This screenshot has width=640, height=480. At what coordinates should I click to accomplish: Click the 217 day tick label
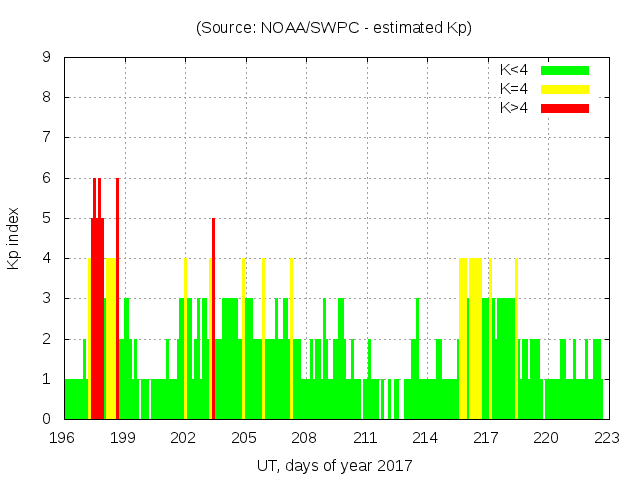(x=485, y=438)
